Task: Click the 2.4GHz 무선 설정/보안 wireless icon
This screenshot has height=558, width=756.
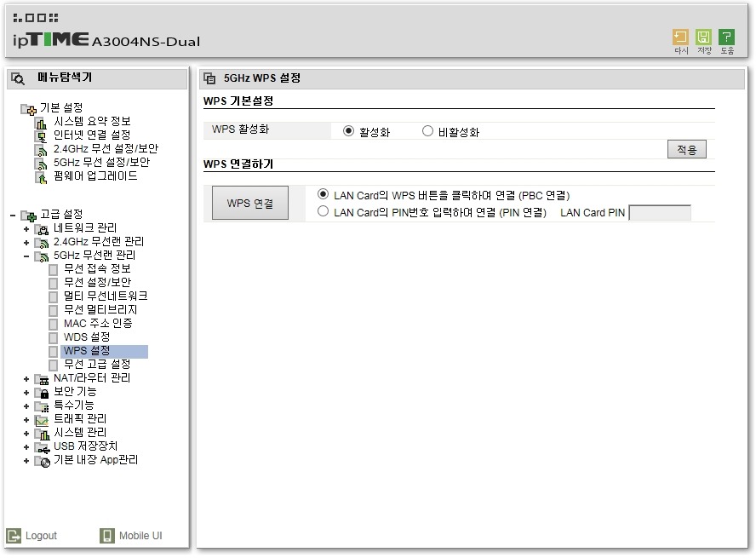Action: pos(41,151)
